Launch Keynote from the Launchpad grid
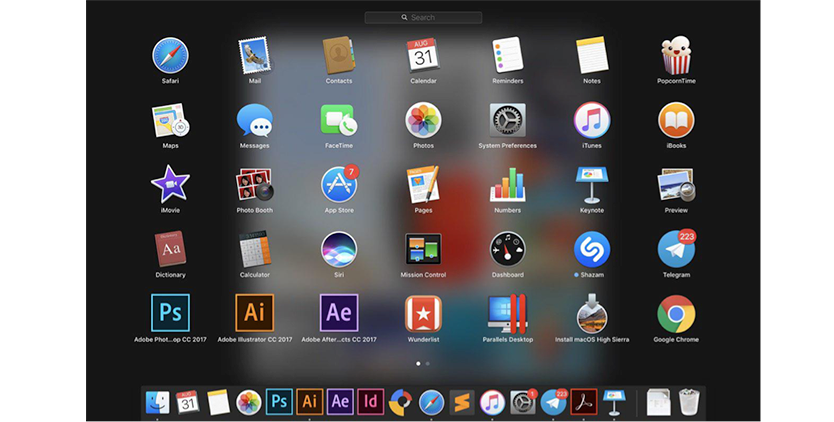Viewport: 834px width, 422px height. [592, 184]
